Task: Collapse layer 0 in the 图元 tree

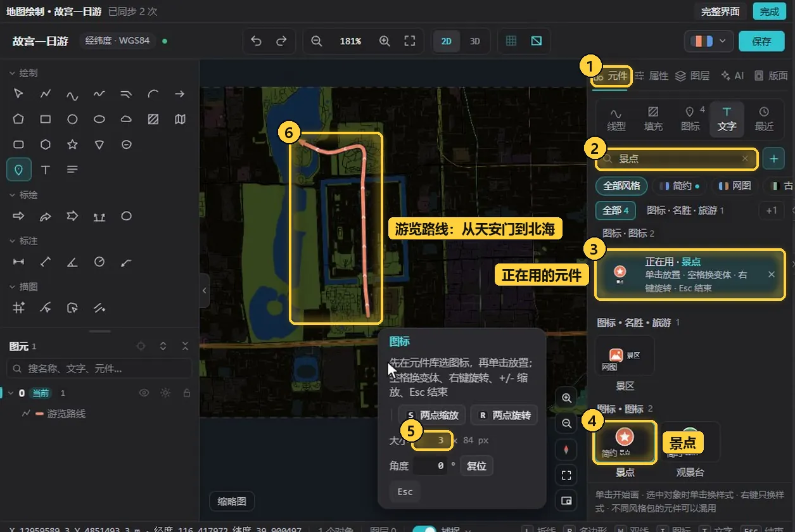Action: point(10,393)
